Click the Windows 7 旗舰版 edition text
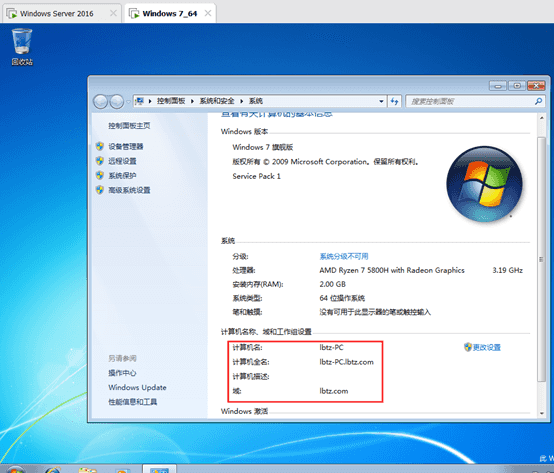Screen dimensions: 554x473 pyautogui.click(x=263, y=147)
